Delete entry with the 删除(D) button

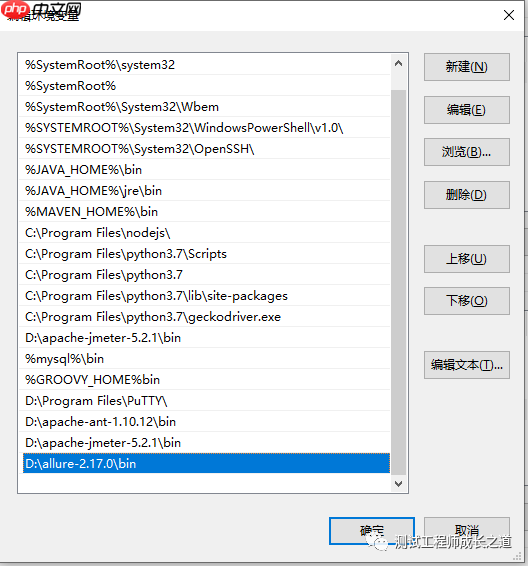(x=467, y=195)
